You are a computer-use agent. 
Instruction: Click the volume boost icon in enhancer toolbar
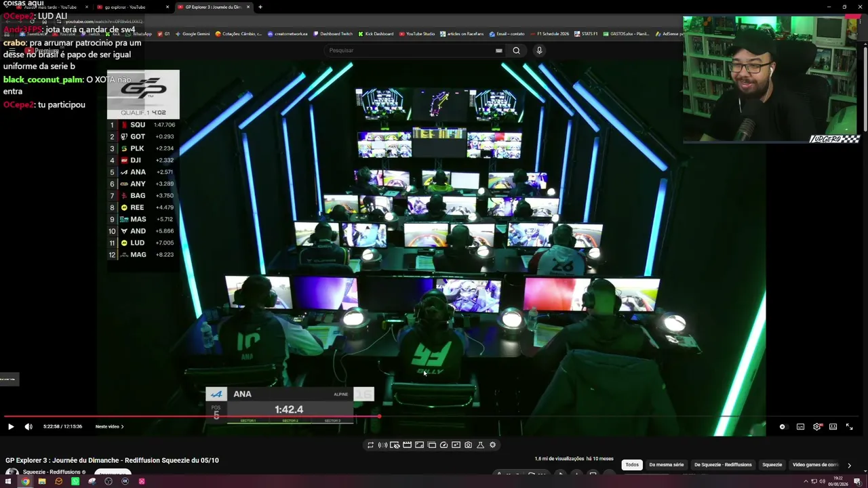[382, 445]
